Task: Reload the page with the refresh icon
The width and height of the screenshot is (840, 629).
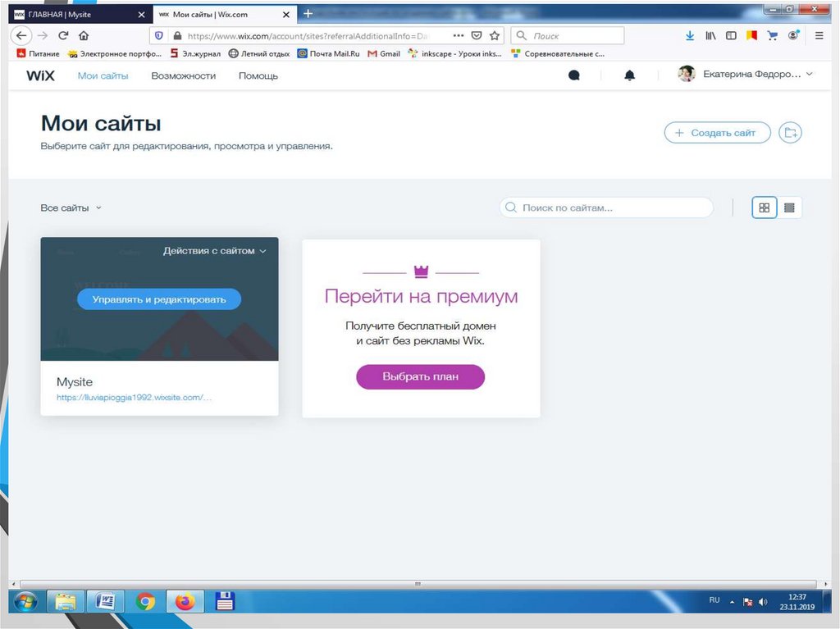Action: tap(63, 36)
